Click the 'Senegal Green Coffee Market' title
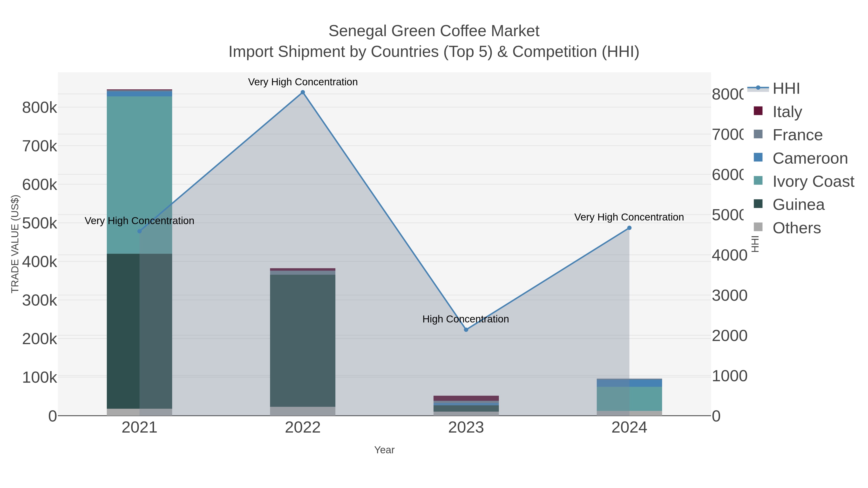Viewport: 868px width, 488px height. (434, 31)
